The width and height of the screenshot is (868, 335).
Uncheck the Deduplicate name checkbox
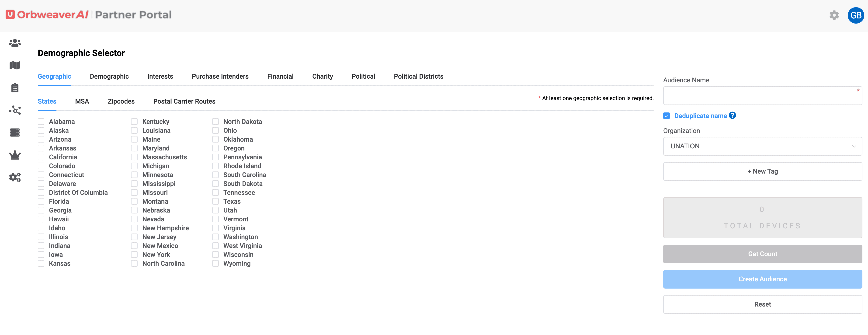[666, 116]
